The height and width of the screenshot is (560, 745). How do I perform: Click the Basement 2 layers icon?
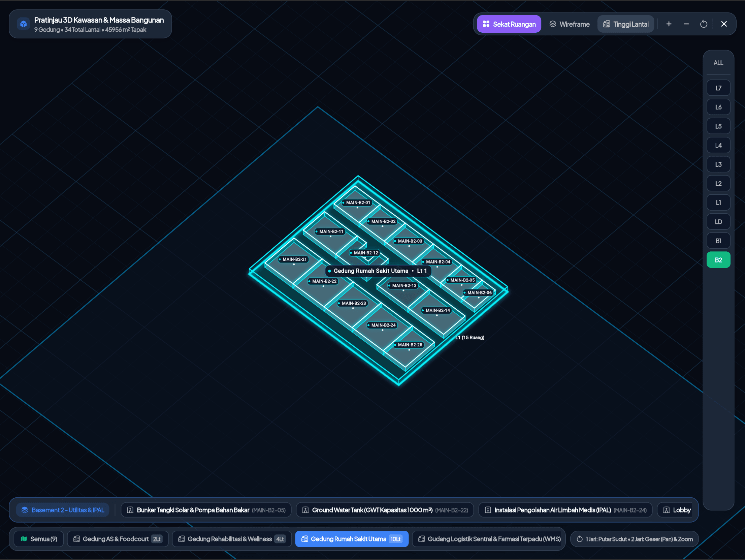point(25,510)
